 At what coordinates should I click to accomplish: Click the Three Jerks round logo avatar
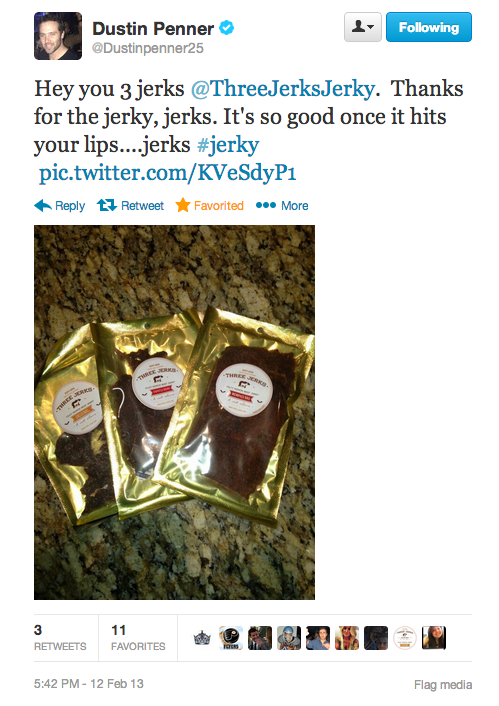coord(405,638)
